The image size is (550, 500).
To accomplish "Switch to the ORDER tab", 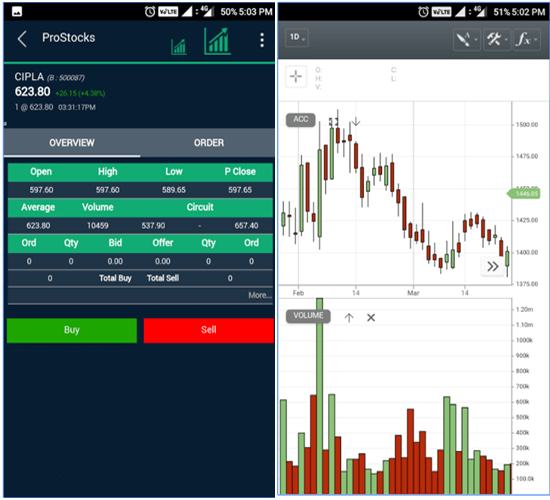I will click(x=208, y=143).
